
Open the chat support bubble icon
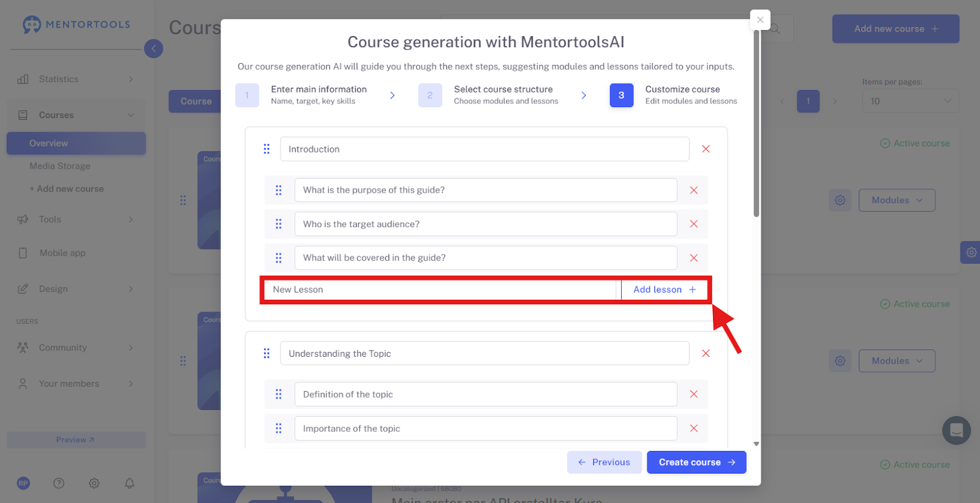pyautogui.click(x=956, y=431)
